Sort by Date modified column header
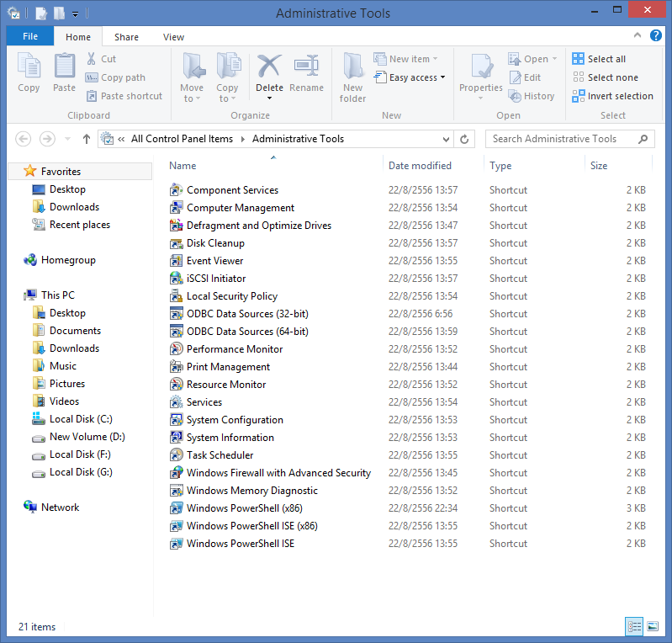The image size is (672, 643). tap(420, 166)
